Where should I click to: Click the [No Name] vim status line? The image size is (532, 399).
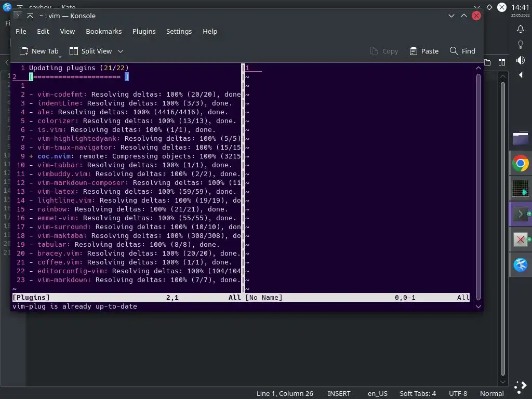pyautogui.click(x=357, y=298)
